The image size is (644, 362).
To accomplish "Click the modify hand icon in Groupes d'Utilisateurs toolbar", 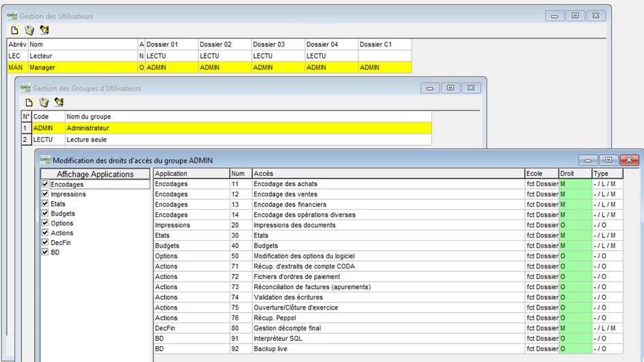I will click(x=59, y=102).
